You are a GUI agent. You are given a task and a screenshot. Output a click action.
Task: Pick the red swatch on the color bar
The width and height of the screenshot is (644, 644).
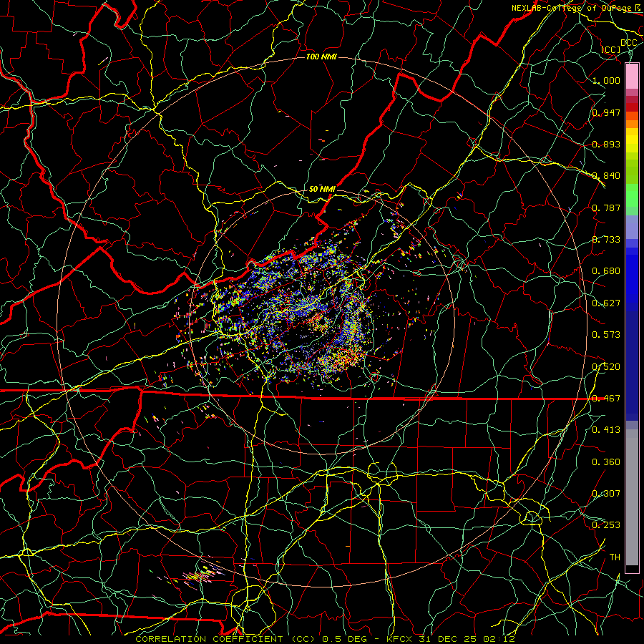pyautogui.click(x=632, y=107)
